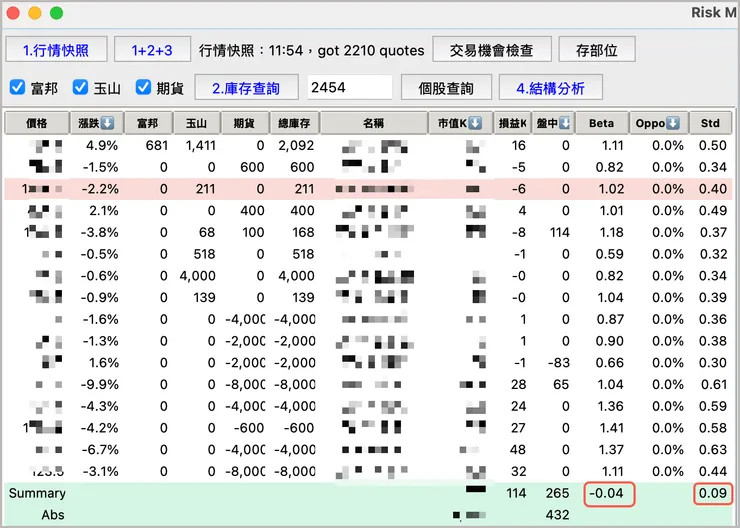Click the Beta value 1.41

click(611, 428)
